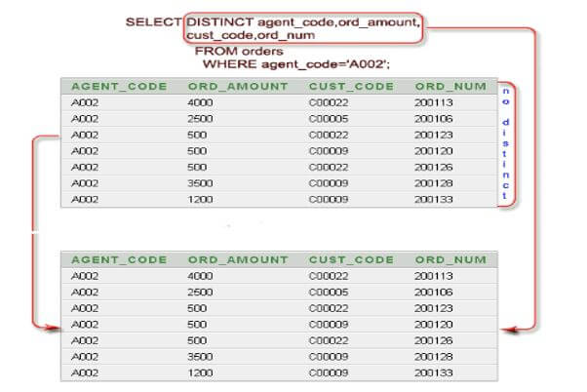Click amount 3500 in the top table
The width and height of the screenshot is (587, 392).
199,182
